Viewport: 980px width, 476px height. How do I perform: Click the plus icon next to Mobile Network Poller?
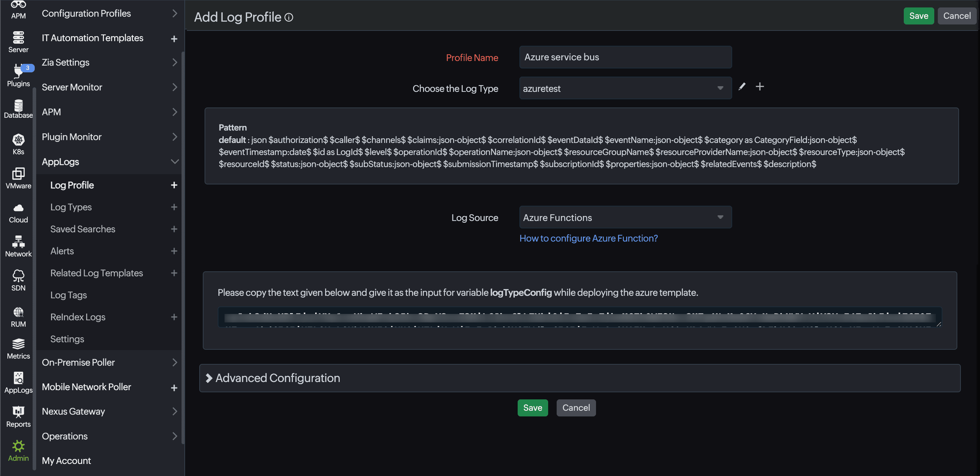tap(174, 388)
